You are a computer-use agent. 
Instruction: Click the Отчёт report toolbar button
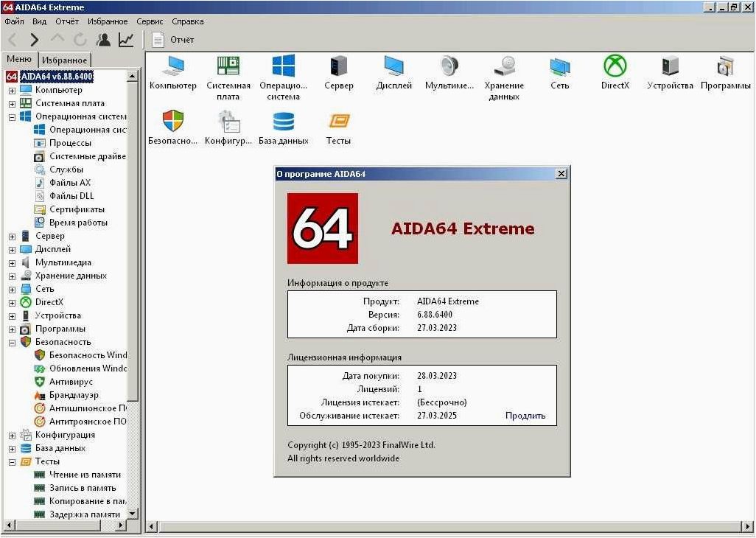(x=173, y=40)
